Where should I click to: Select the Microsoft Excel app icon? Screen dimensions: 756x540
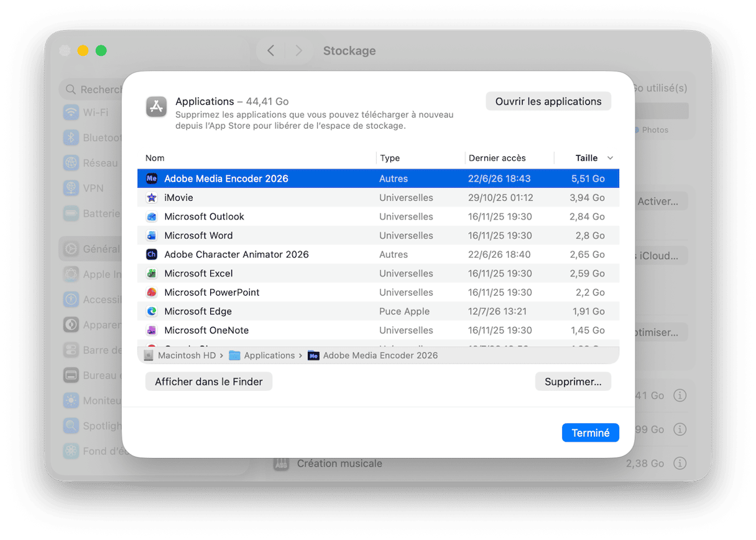point(152,273)
